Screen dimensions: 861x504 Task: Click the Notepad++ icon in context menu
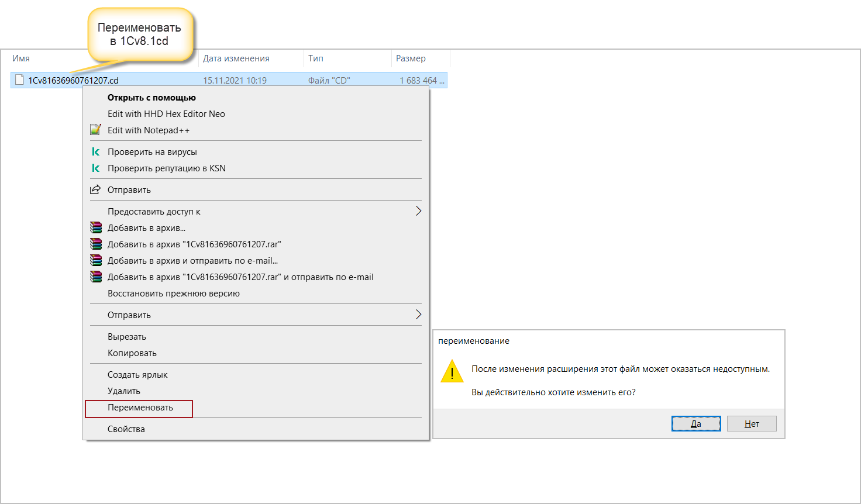(95, 130)
